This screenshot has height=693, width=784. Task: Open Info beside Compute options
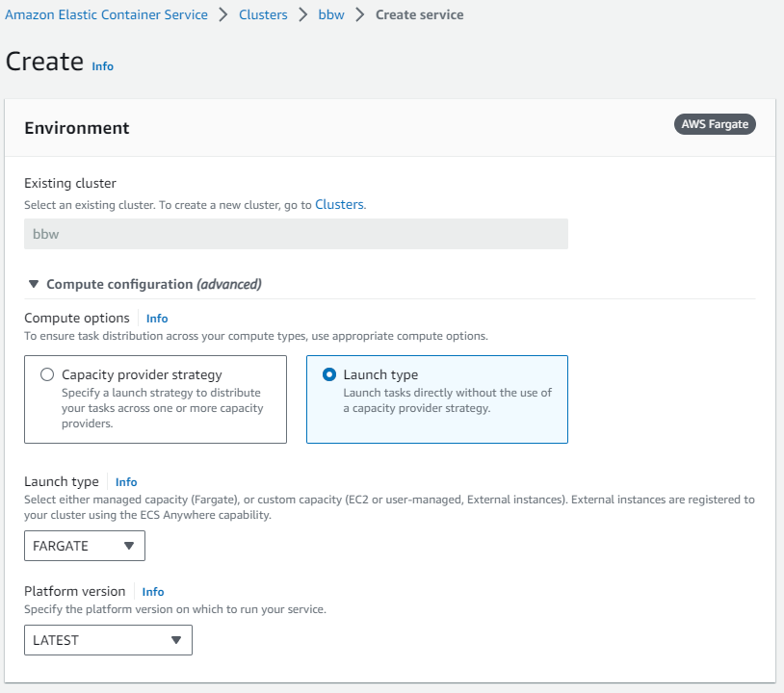click(157, 319)
